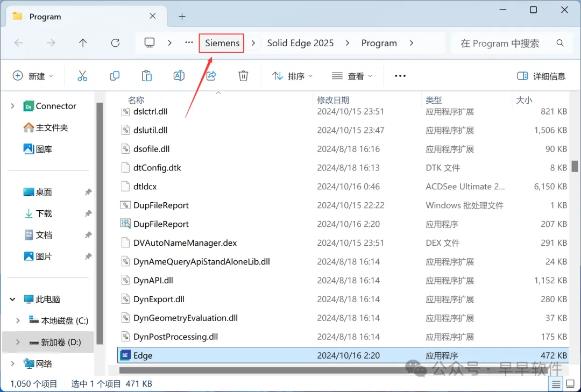Open the Sort dropdown menu
This screenshot has width=581, height=392.
point(293,76)
